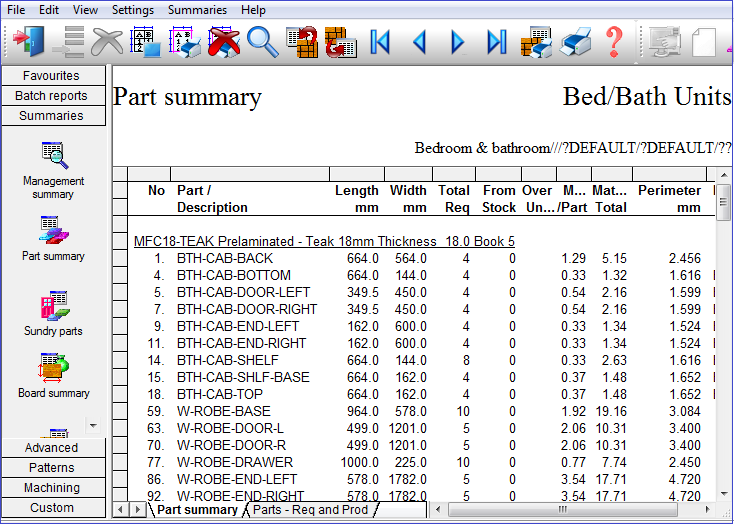Switch to Parts - Req and Prod tab
This screenshot has width=734, height=524.
click(310, 509)
